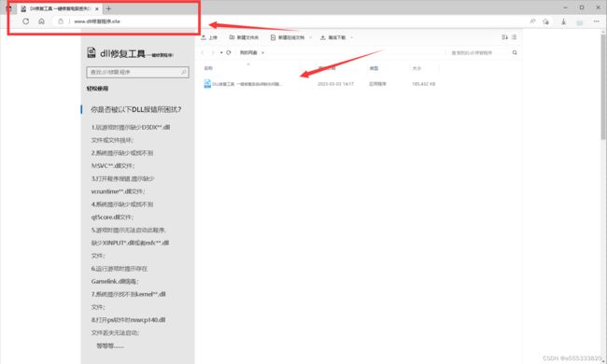Click the file panel forward arrow
This screenshot has height=364, width=607.
click(x=213, y=52)
